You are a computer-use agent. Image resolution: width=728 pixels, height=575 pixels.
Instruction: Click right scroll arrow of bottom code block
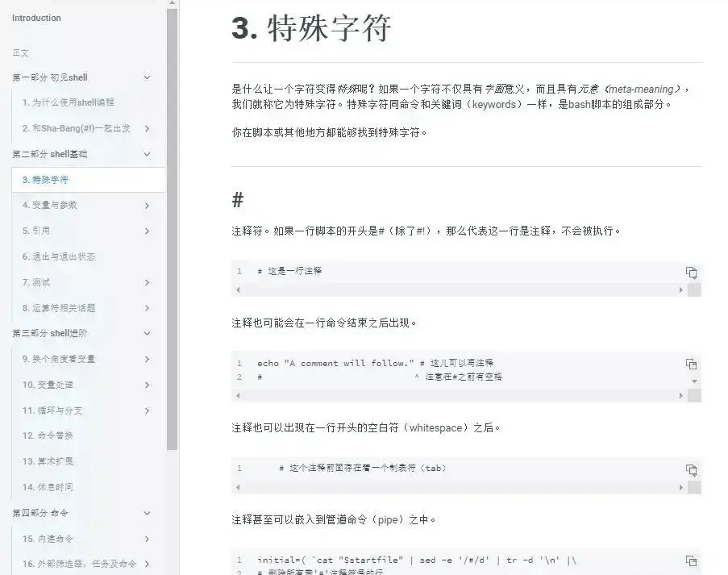click(x=681, y=573)
